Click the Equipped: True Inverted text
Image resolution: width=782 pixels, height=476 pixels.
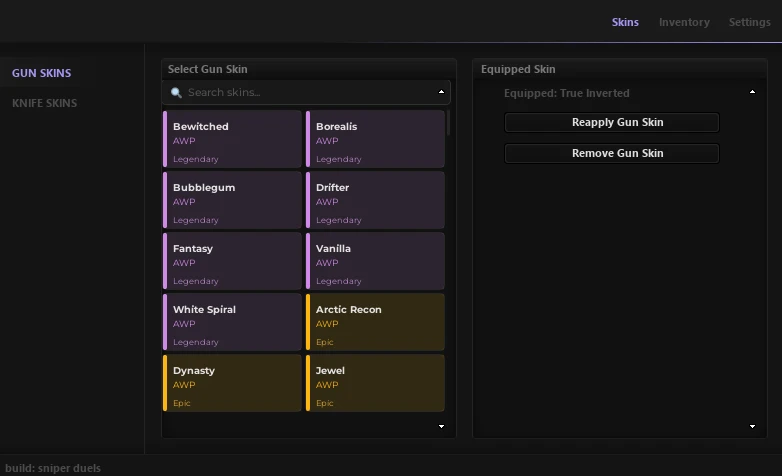(567, 93)
